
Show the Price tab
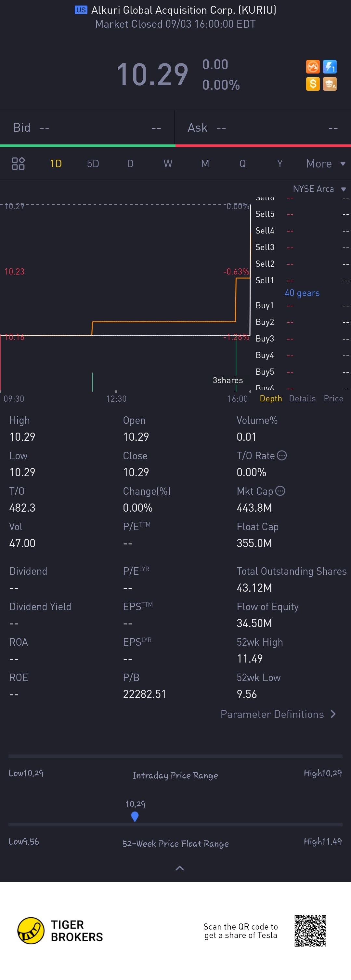point(333,398)
